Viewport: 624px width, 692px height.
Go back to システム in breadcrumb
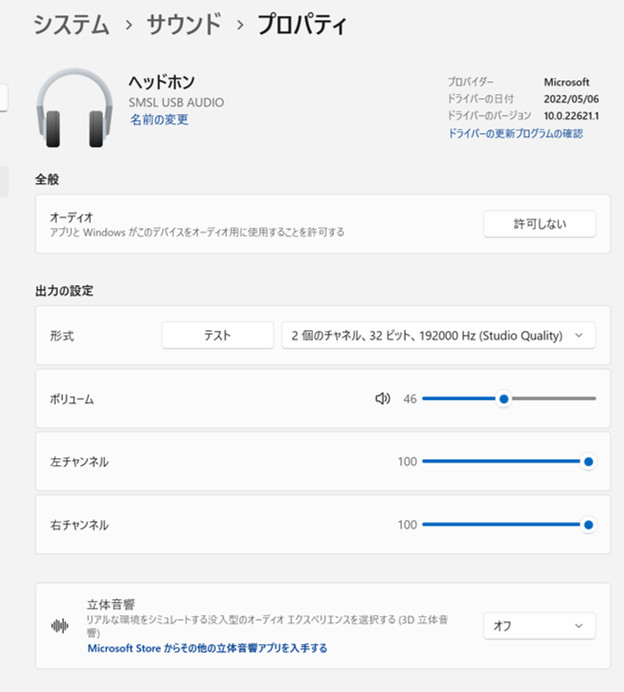pyautogui.click(x=71, y=24)
